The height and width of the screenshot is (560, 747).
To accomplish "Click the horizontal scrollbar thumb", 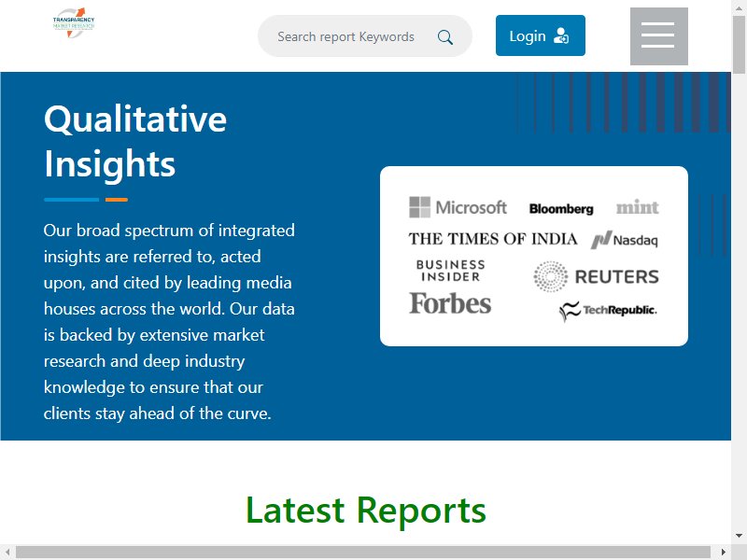I will click(x=363, y=553).
